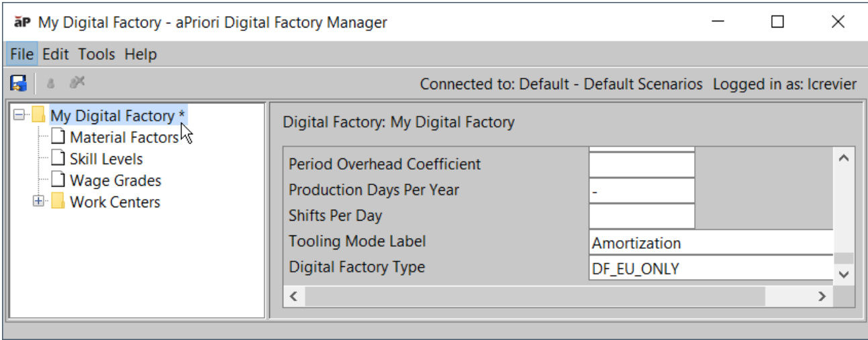Open the File menu
Screen dimensions: 868x340
pos(22,54)
